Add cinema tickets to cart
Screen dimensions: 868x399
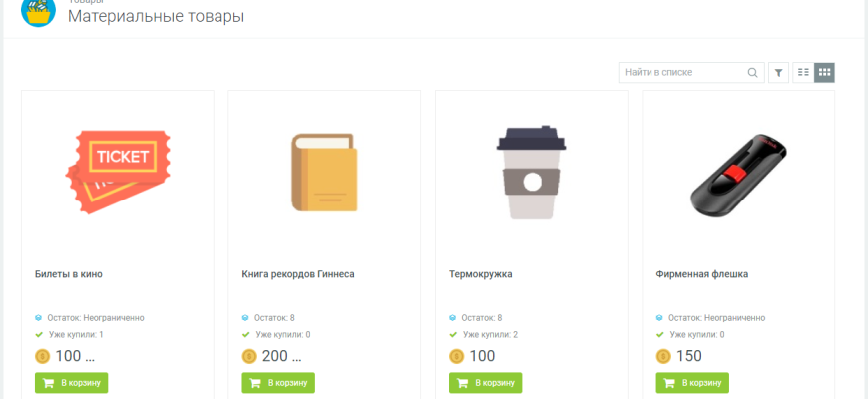[72, 383]
